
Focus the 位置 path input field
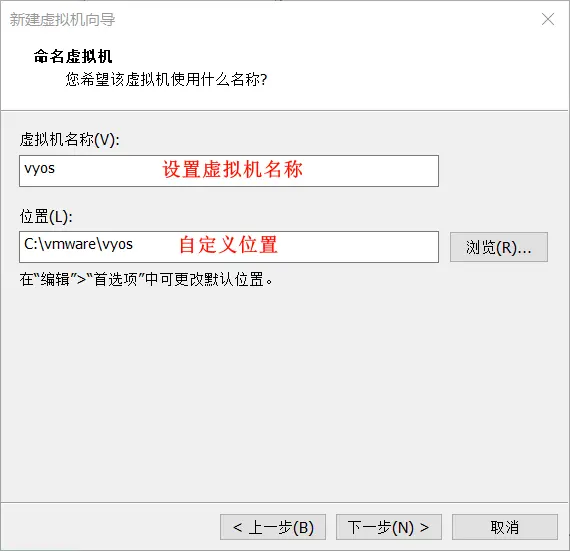click(229, 247)
